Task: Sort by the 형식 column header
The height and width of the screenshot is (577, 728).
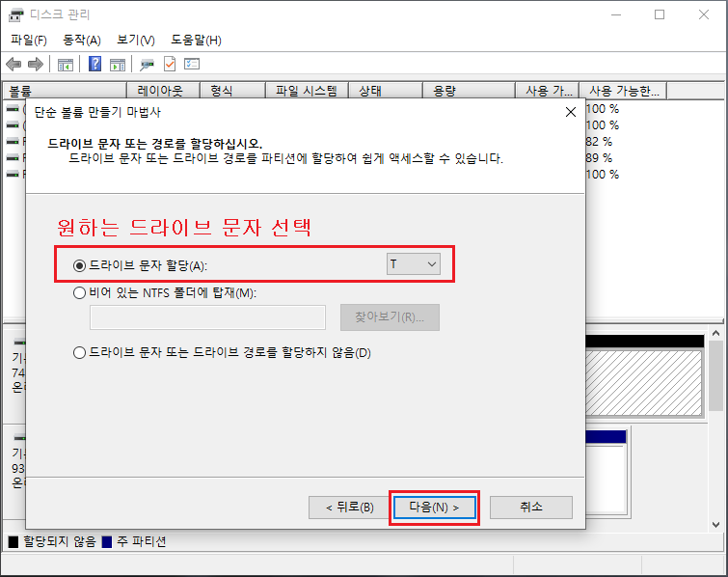Action: 232,91
